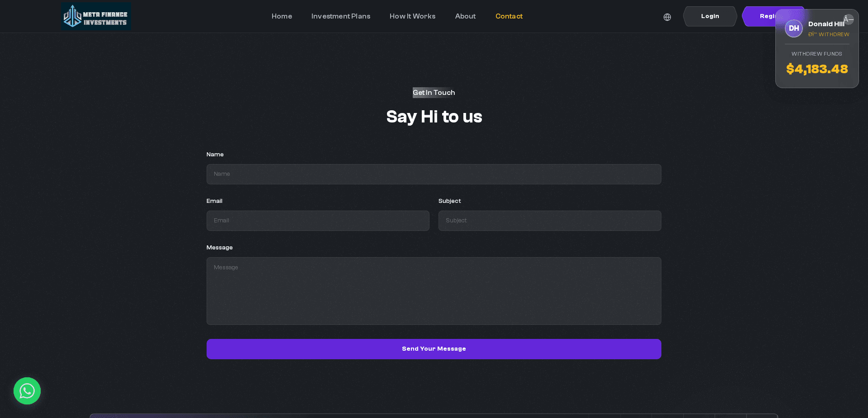Dismiss the Donald Hill withdrawal notification
This screenshot has width=868, height=418.
[849, 19]
